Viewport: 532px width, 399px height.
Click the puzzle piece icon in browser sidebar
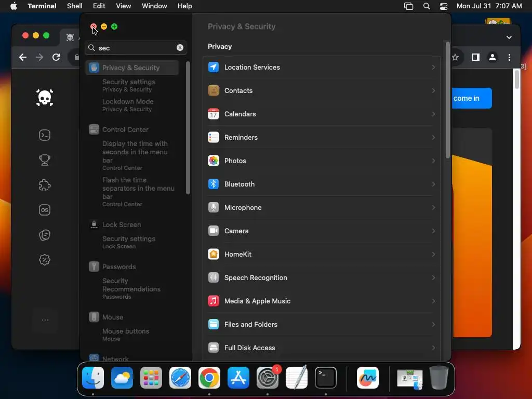coord(45,185)
